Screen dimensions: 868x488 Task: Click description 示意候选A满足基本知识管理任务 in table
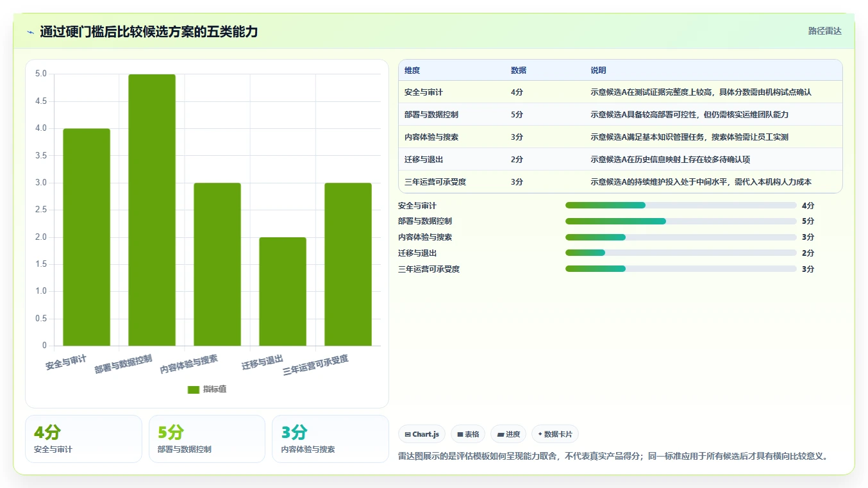point(689,137)
